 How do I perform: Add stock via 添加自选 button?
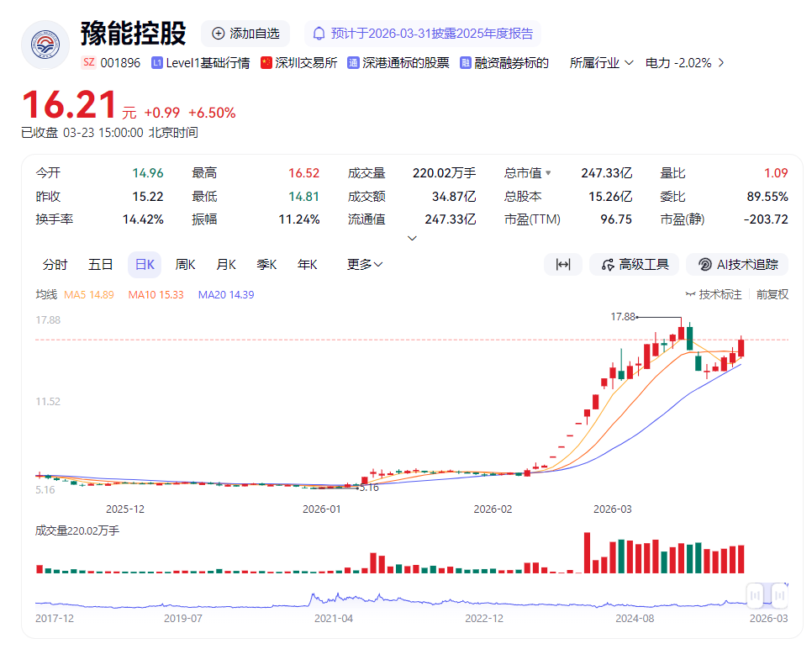tap(245, 34)
